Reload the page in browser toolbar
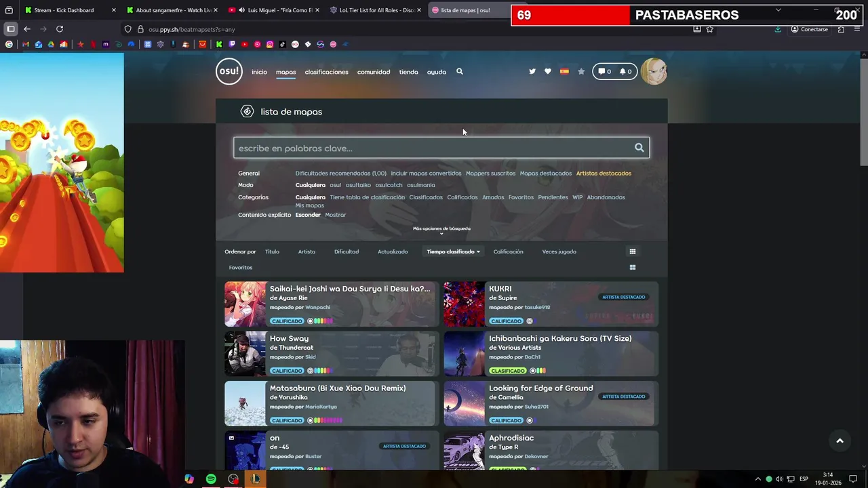Viewport: 868px width, 488px height. pyautogui.click(x=60, y=29)
